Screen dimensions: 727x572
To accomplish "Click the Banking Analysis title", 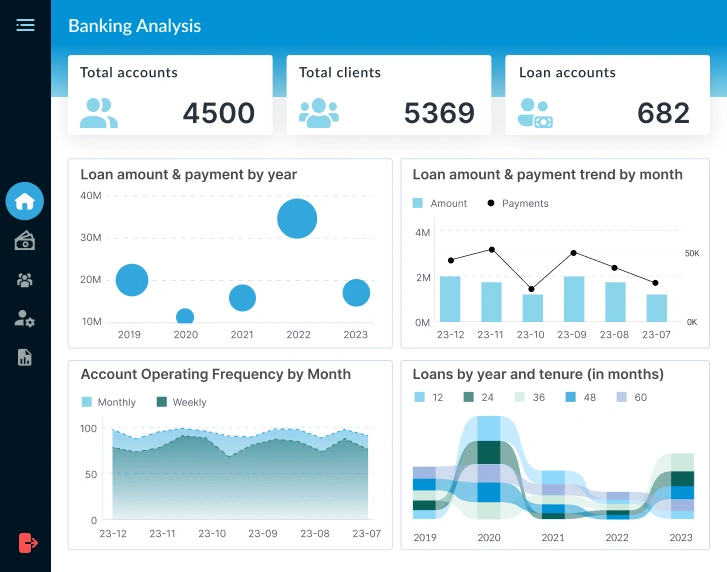I will (x=134, y=26).
